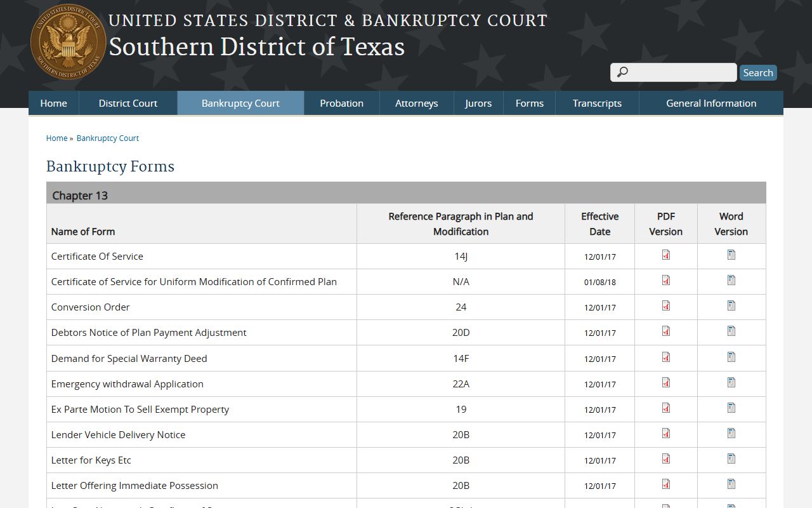Download Lender Vehicle Delivery Notice PDF
This screenshot has width=812, height=508.
666,433
